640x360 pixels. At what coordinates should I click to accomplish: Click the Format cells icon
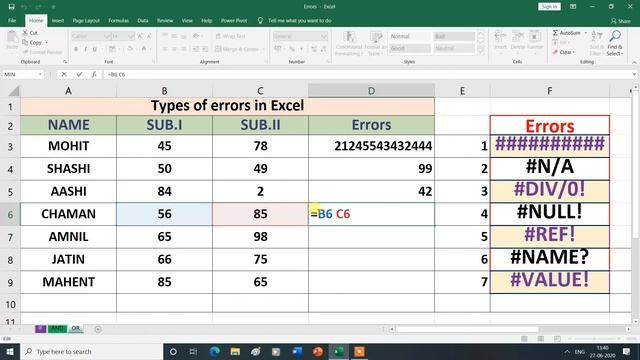click(535, 37)
